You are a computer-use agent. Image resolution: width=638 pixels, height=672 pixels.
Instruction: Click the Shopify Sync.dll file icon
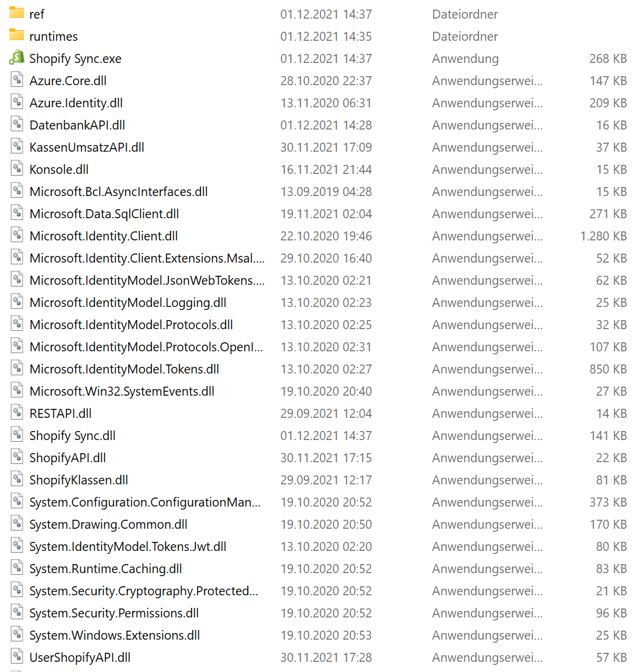(x=17, y=435)
